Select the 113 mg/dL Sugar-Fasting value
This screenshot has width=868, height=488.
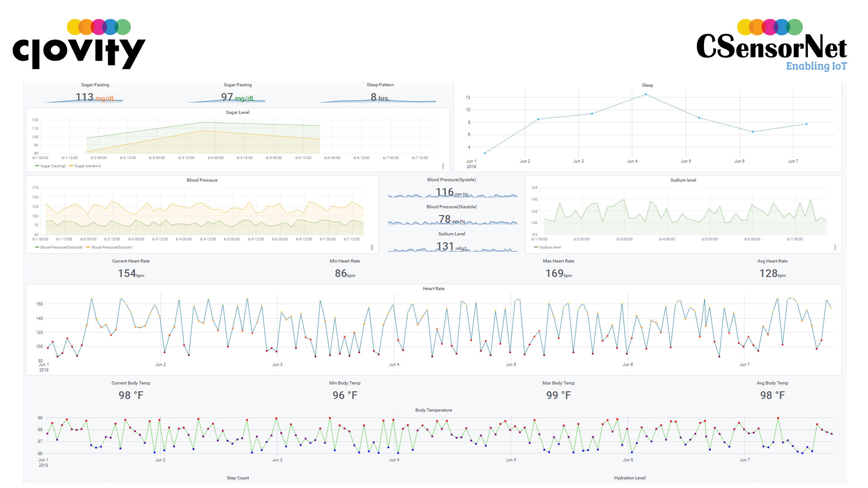[x=95, y=97]
